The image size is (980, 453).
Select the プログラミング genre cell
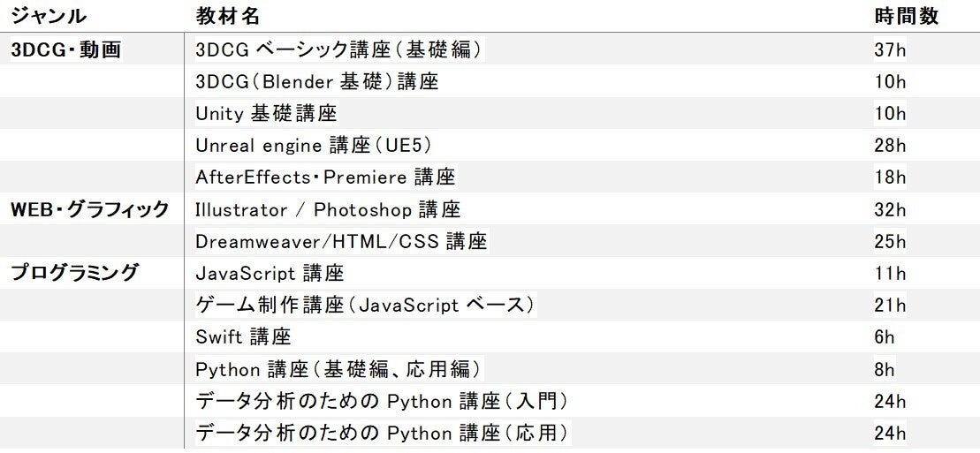(74, 274)
